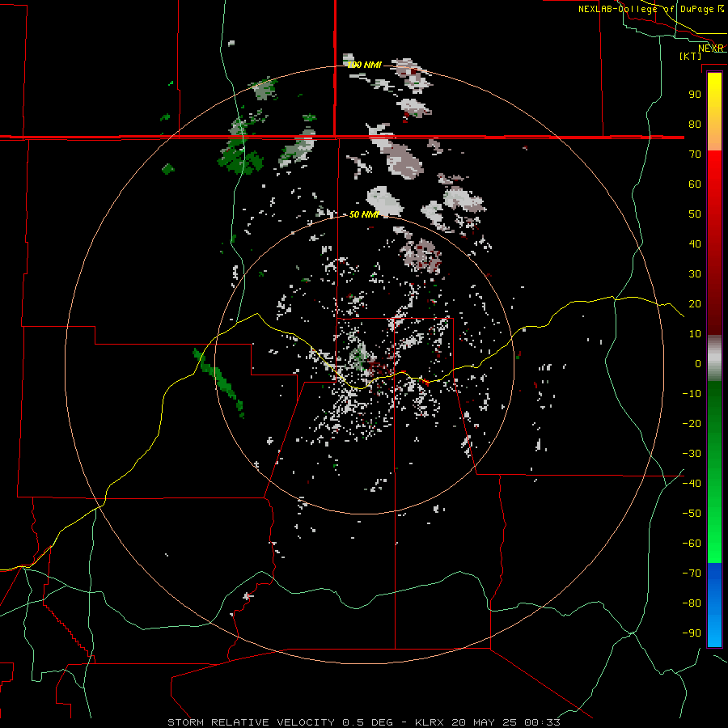The height and width of the screenshot is (728, 728).
Task: Click the -20 value on velocity scale
Action: click(x=692, y=424)
